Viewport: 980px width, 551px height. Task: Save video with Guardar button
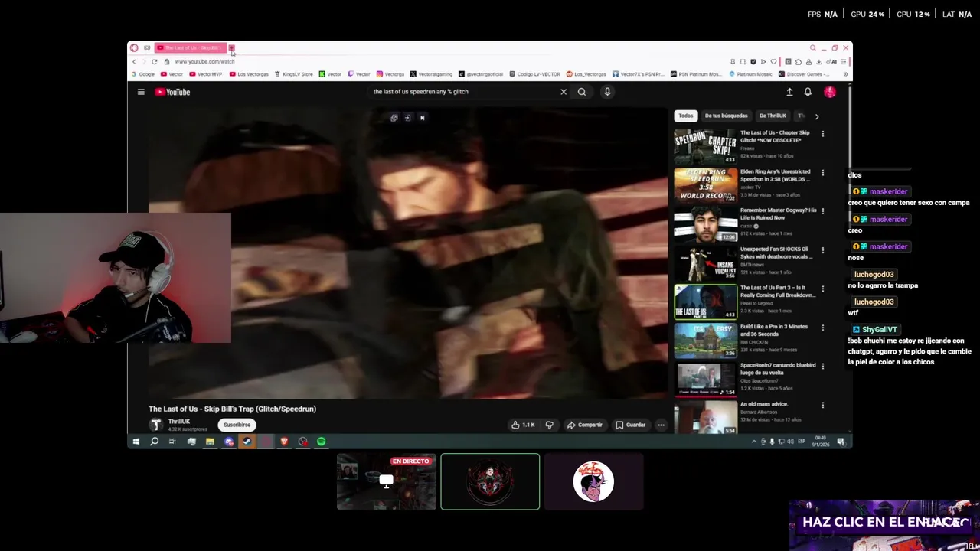(631, 425)
